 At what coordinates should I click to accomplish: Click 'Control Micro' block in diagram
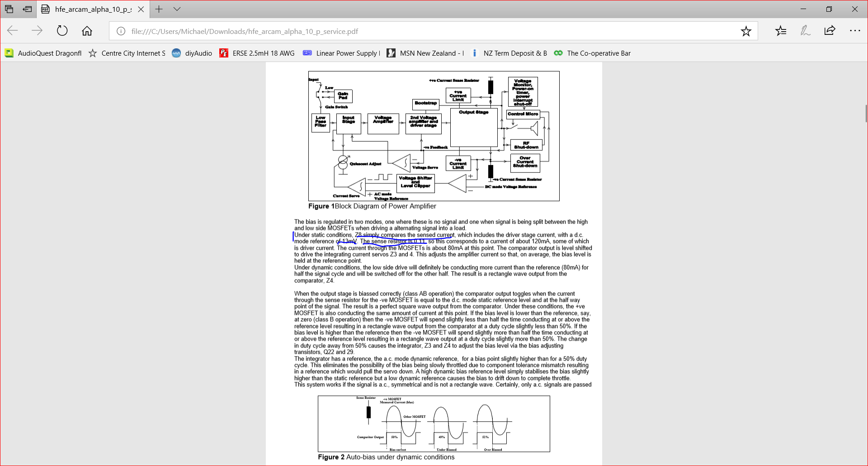click(523, 114)
